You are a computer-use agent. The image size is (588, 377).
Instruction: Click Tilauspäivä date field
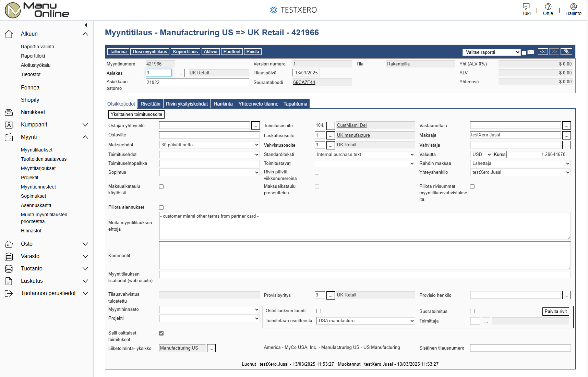(306, 73)
